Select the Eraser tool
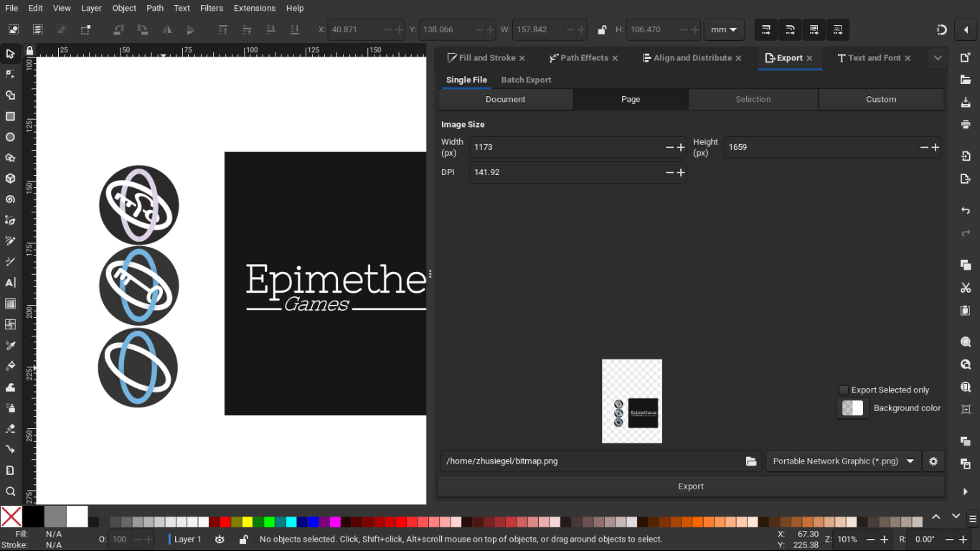This screenshot has height=551, width=980. pos(10,428)
